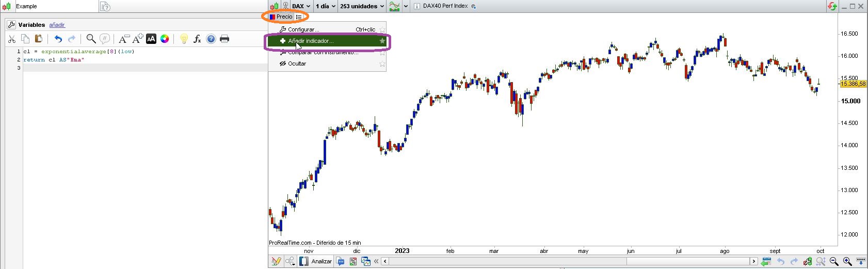
Task: Zoom in the chart
Action: 847,262
